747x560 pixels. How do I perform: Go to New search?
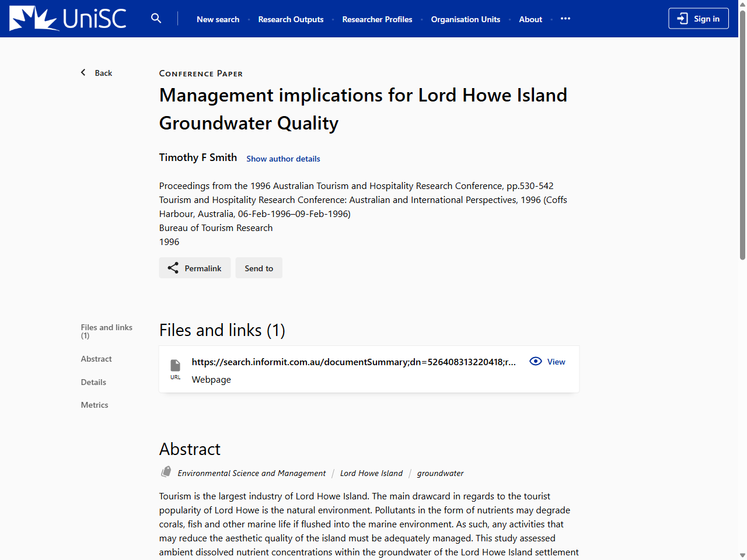tap(218, 19)
